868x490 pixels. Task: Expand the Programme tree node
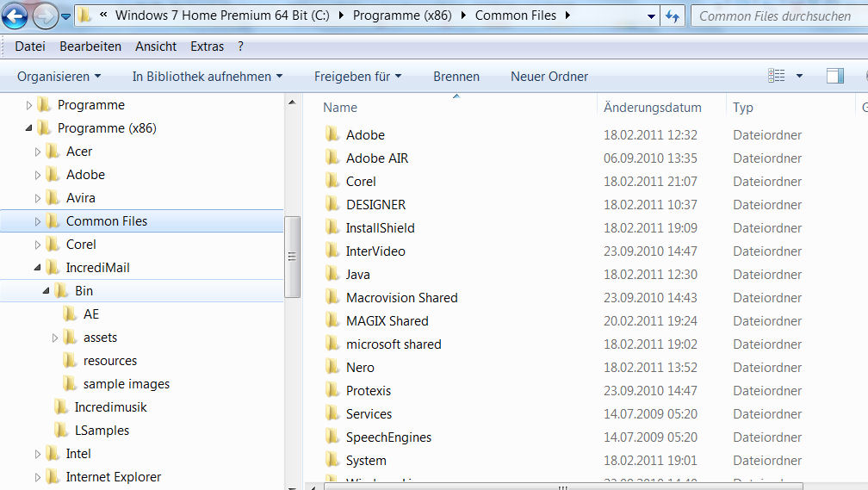tap(29, 105)
